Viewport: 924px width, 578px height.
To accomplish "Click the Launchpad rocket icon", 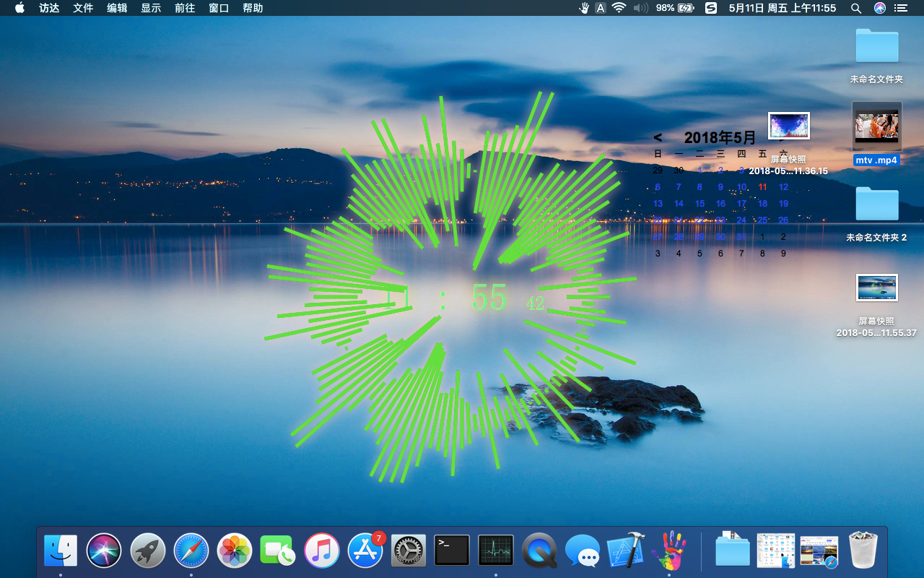I will (148, 551).
